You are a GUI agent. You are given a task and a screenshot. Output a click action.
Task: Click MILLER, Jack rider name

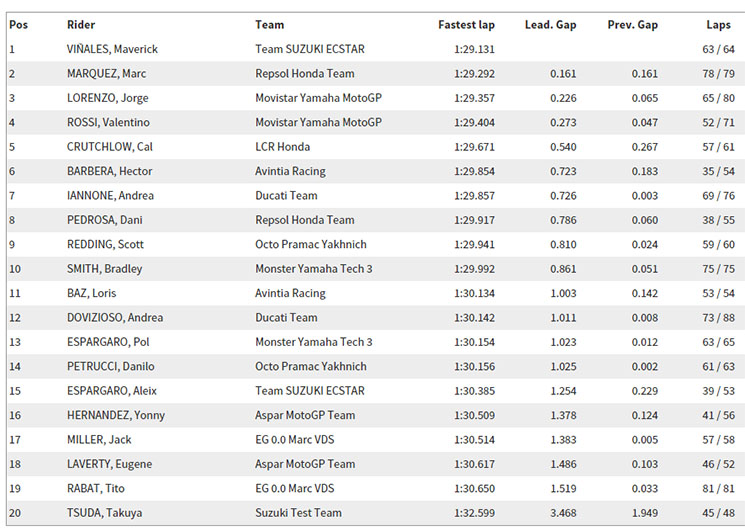[x=99, y=440]
